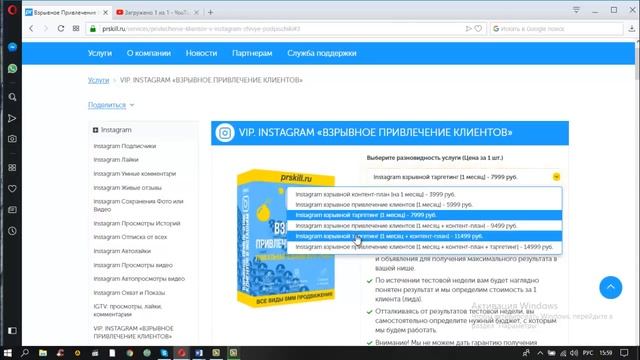Open news panel in sidebar
Screen dimensions: 640x360
(x=12, y=210)
